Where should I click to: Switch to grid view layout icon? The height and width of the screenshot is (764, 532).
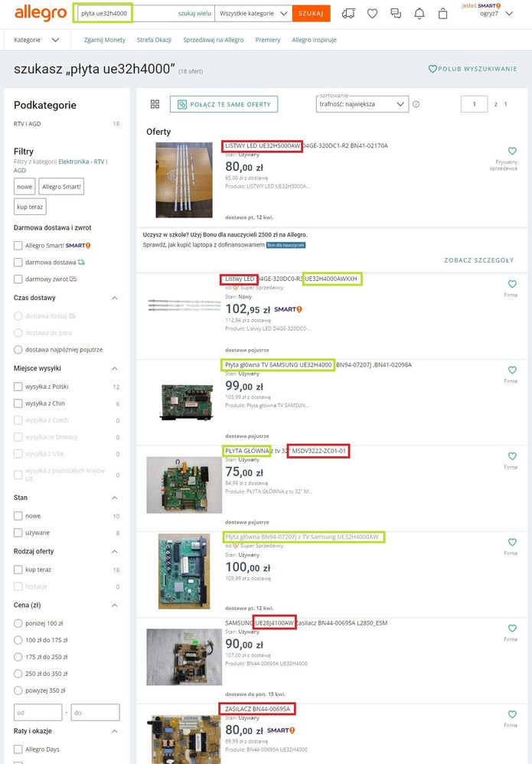tap(155, 104)
